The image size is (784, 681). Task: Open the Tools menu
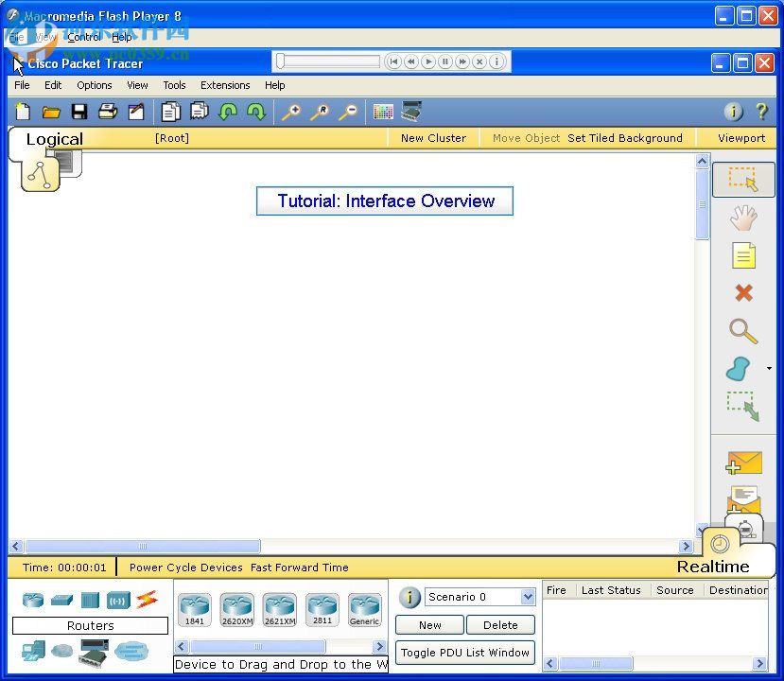(174, 85)
